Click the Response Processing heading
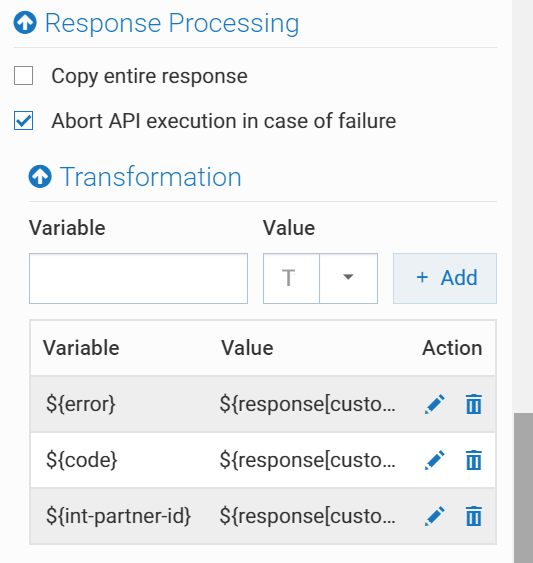 point(172,23)
